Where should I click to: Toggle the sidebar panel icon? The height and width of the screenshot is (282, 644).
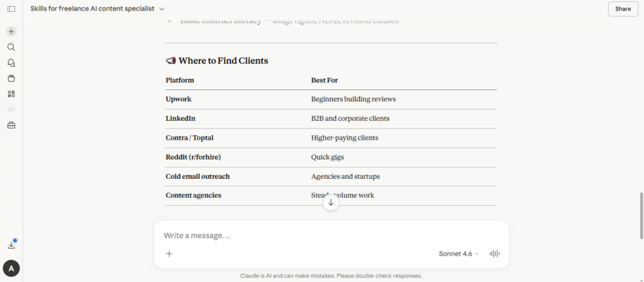click(x=11, y=9)
